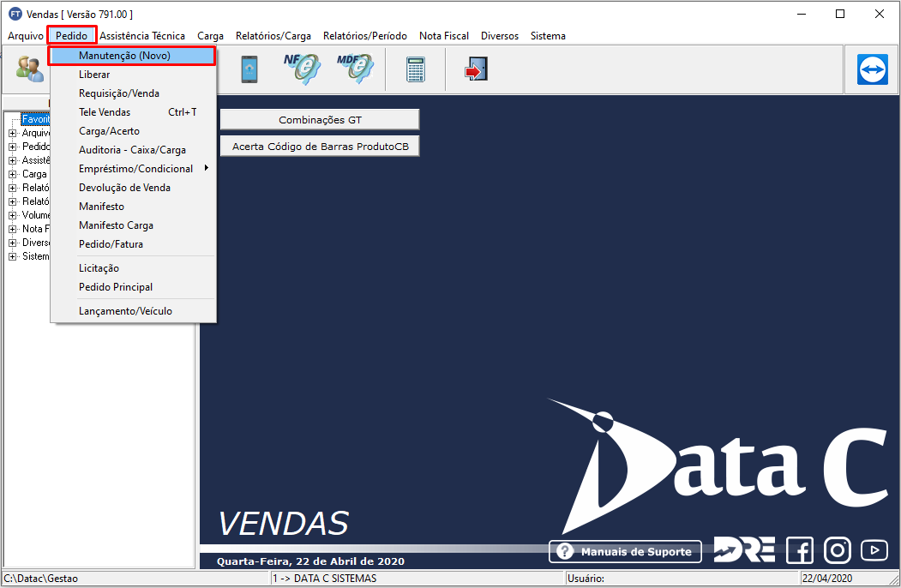Open the Relatórios/Período menu
Viewport: 901px width, 588px height.
tap(365, 36)
